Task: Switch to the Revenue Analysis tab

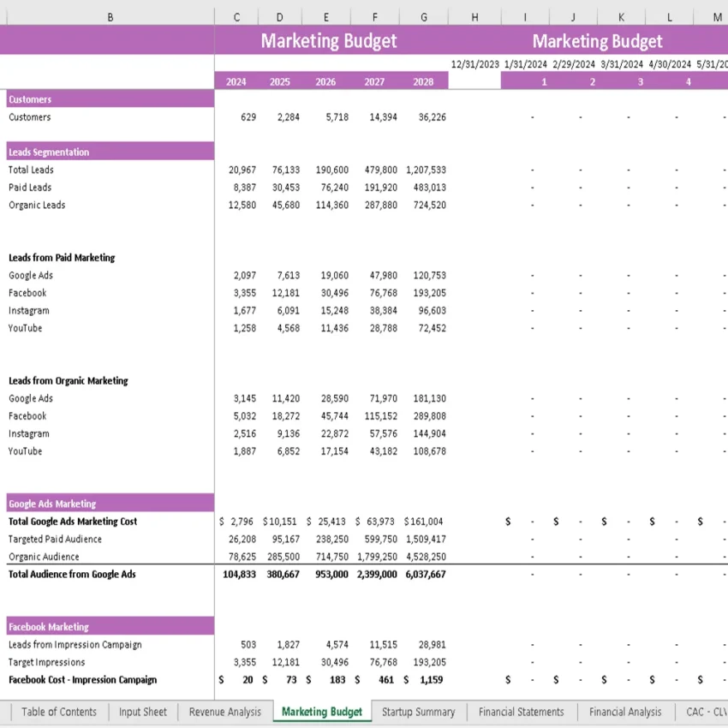Action: coord(224,712)
